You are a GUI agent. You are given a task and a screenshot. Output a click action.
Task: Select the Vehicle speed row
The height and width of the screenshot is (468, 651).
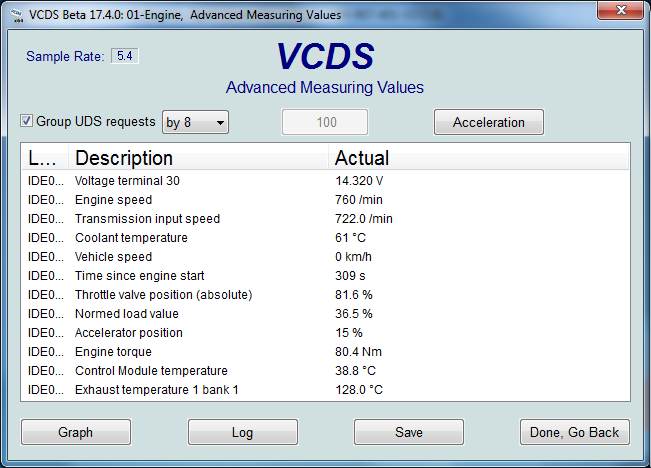tap(326, 257)
